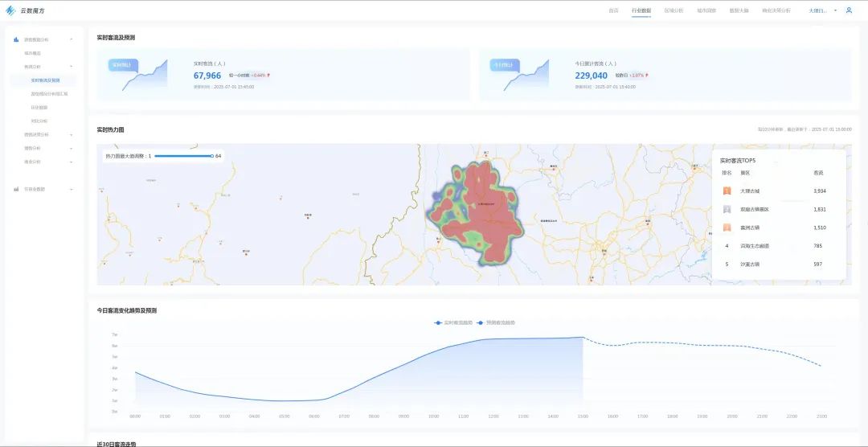Open the 大理白… region dropdown

coord(823,10)
